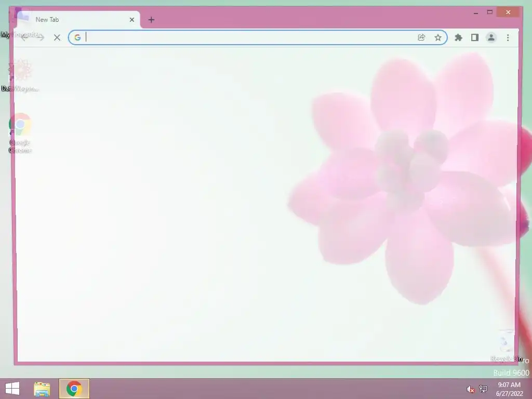Close the New Tab tab
This screenshot has width=532, height=399.
(x=132, y=20)
